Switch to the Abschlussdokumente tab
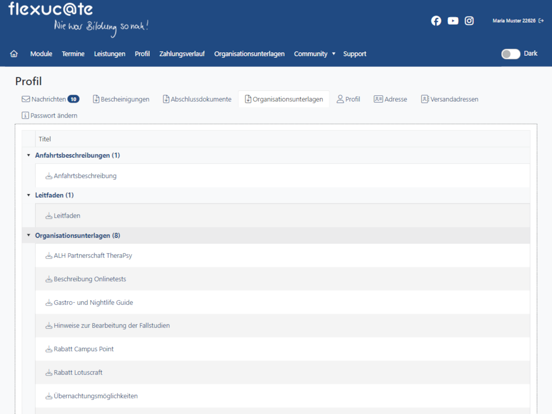Image resolution: width=552 pixels, height=414 pixels. pyautogui.click(x=197, y=99)
